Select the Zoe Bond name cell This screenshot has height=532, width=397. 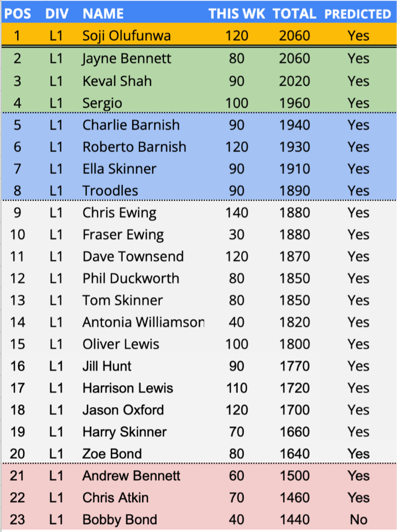(112, 454)
